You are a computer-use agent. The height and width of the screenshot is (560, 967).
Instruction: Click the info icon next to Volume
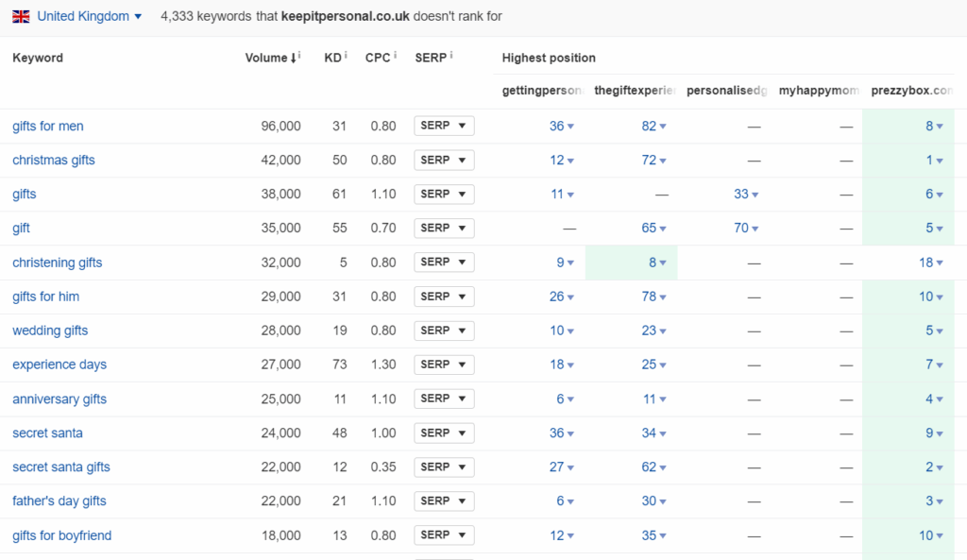pyautogui.click(x=299, y=55)
